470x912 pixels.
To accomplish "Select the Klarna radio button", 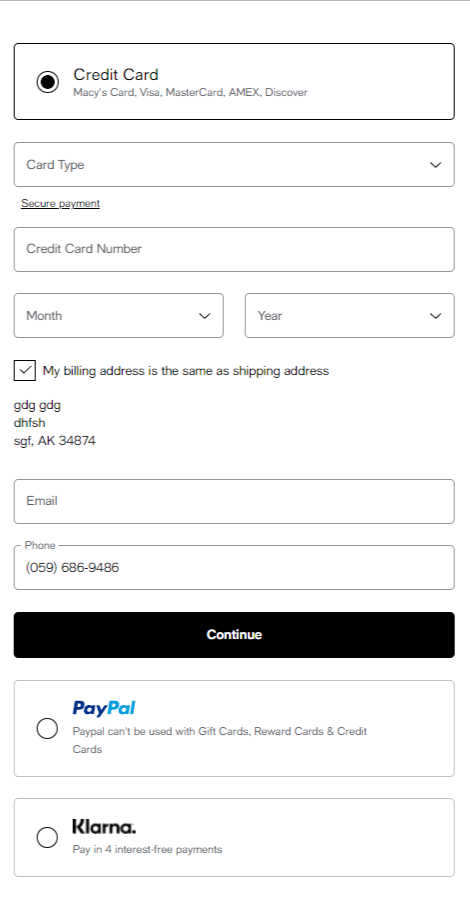I will (x=47, y=838).
